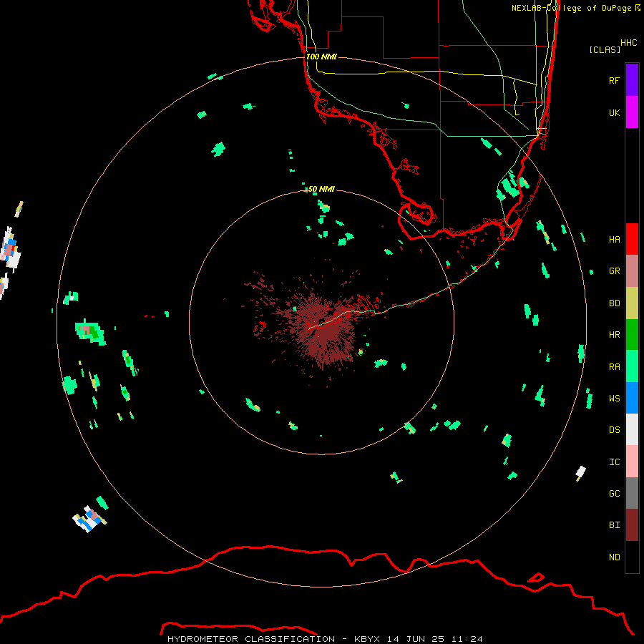Click the GC gray legend swatch
The height and width of the screenshot is (644, 644).
click(632, 493)
